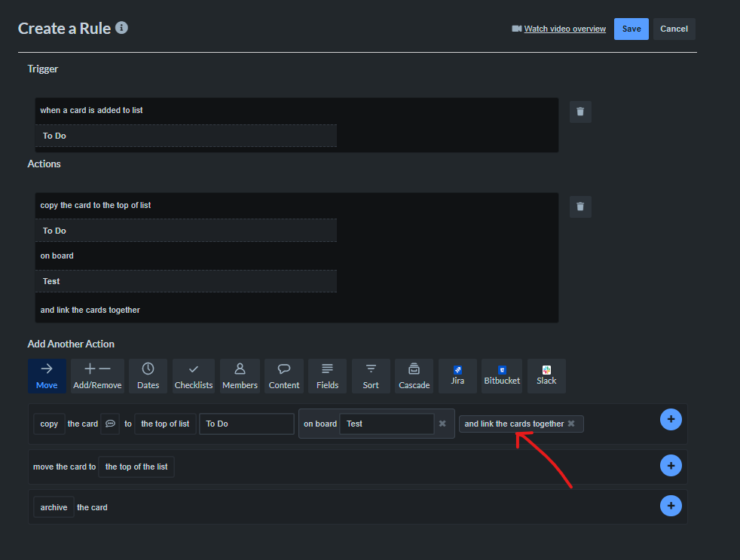Open the Checklists action tab
This screenshot has width=740, height=560.
coord(194,376)
